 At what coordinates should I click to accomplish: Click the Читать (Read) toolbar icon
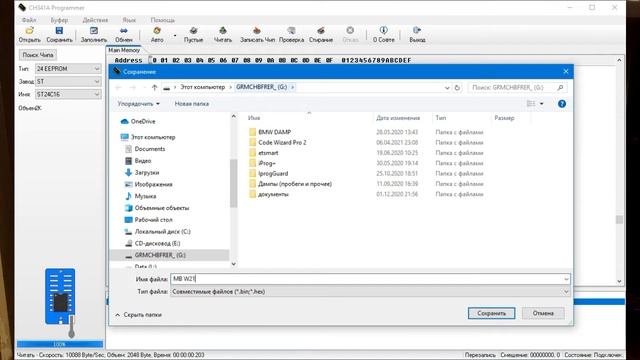[223, 35]
